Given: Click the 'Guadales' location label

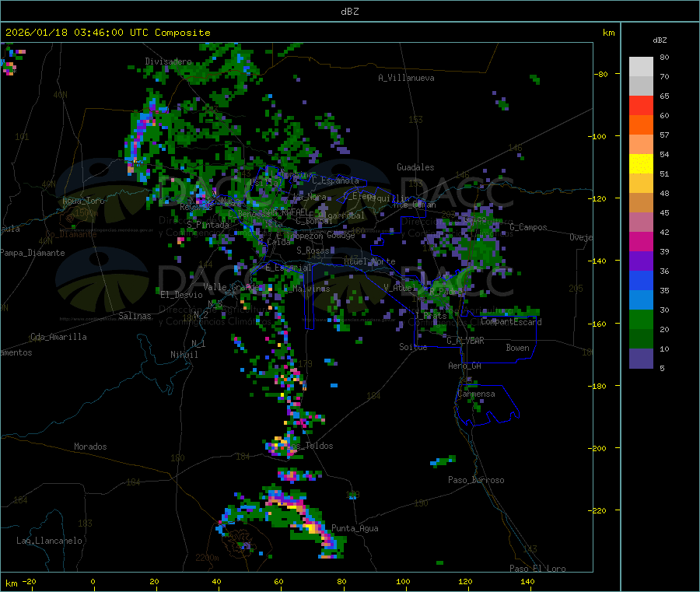Looking at the screenshot, I should pyautogui.click(x=415, y=167).
